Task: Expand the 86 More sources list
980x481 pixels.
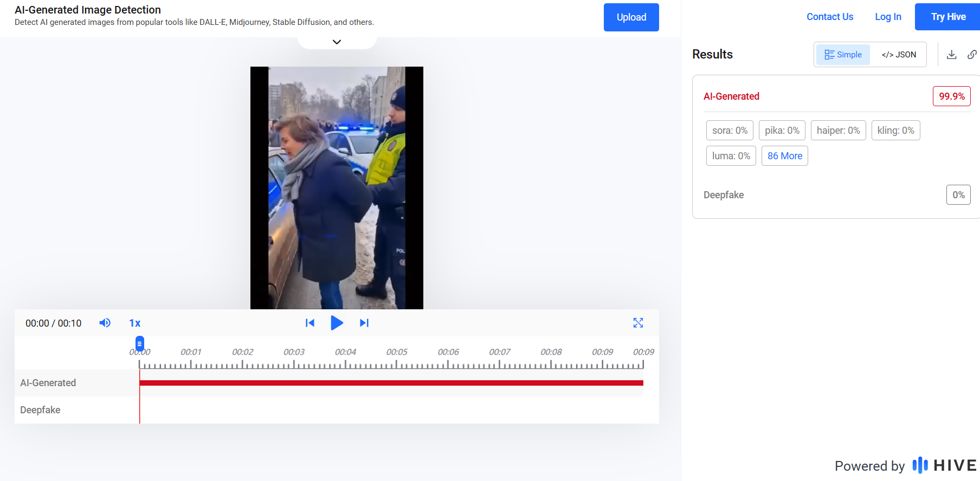Action: (x=784, y=156)
